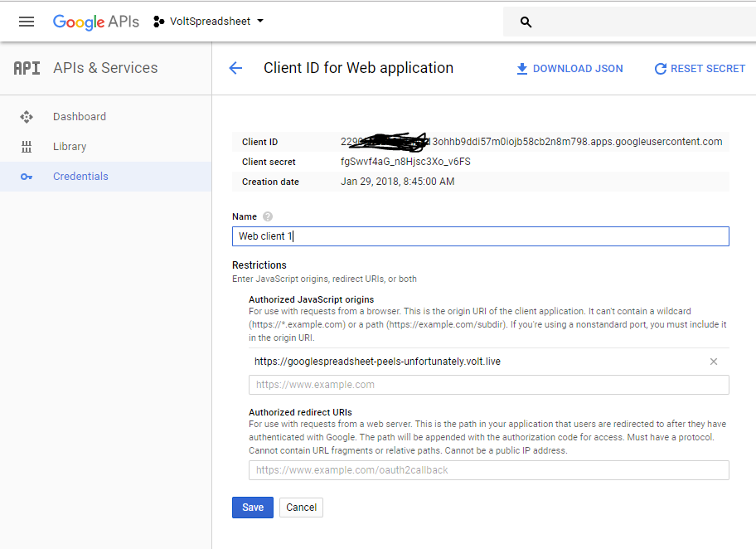Open the APIs & Services heading
This screenshot has height=549, width=756.
105,68
